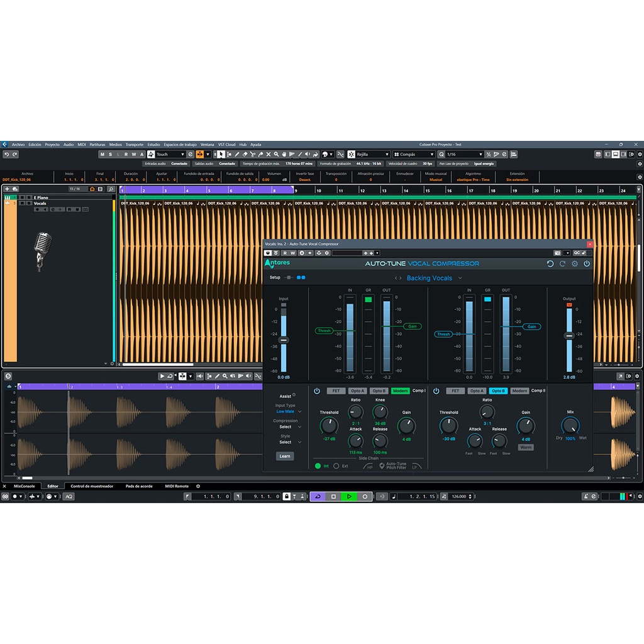Image resolution: width=644 pixels, height=644 pixels.
Task: Open the Proyecto menu
Action: coord(52,145)
